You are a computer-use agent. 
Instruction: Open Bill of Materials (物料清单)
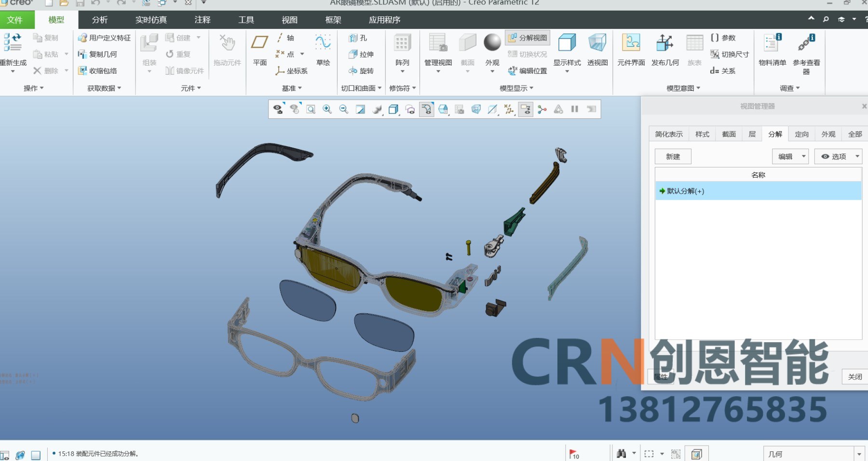pos(772,49)
